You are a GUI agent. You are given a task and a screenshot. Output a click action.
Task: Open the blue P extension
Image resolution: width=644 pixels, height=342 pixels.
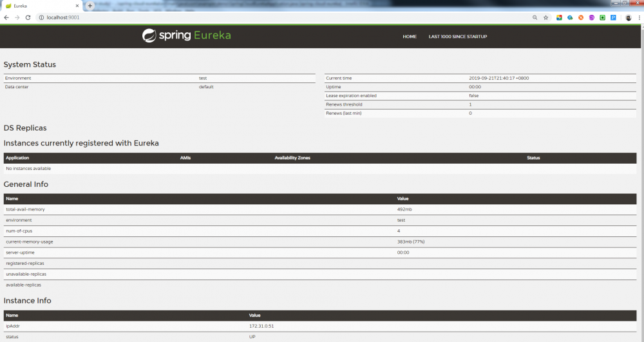point(613,17)
